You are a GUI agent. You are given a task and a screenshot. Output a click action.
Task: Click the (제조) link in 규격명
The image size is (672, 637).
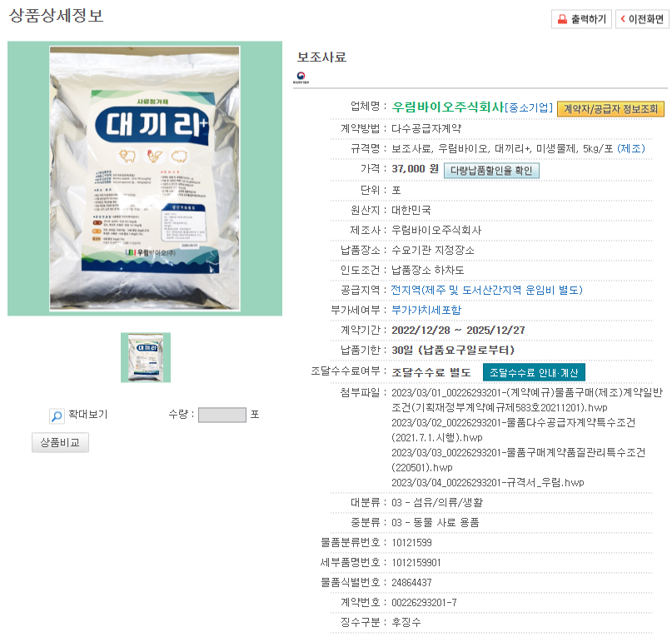tap(631, 148)
